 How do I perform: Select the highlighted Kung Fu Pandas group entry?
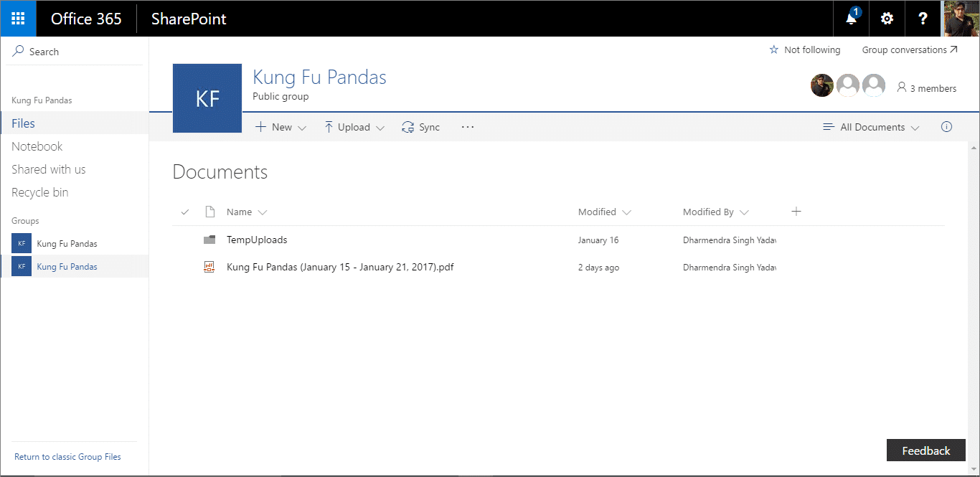(75, 267)
